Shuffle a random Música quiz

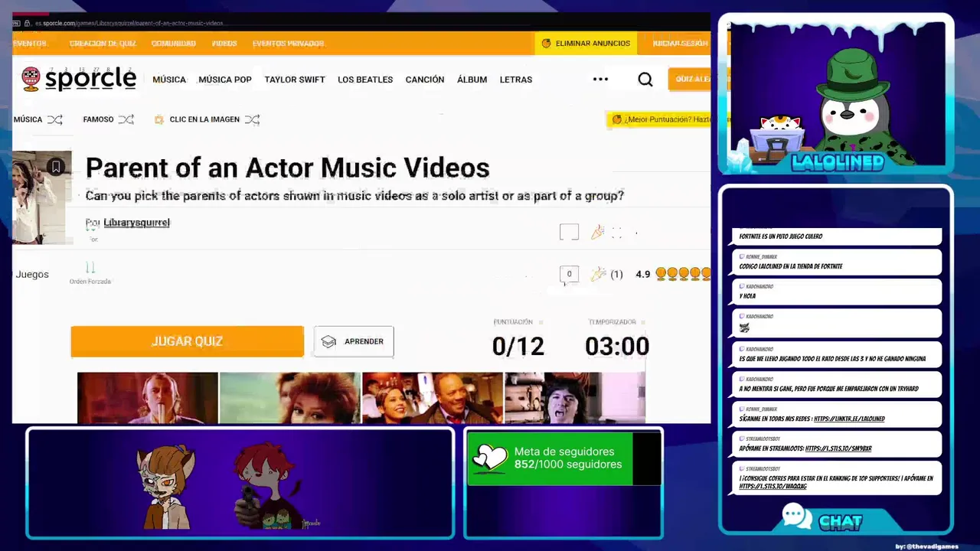click(55, 119)
